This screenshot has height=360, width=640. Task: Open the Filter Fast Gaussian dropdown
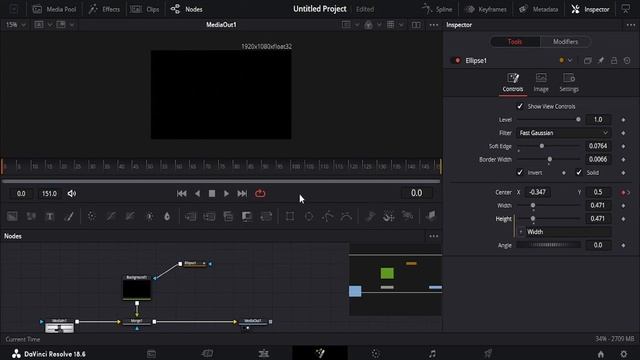click(563, 133)
